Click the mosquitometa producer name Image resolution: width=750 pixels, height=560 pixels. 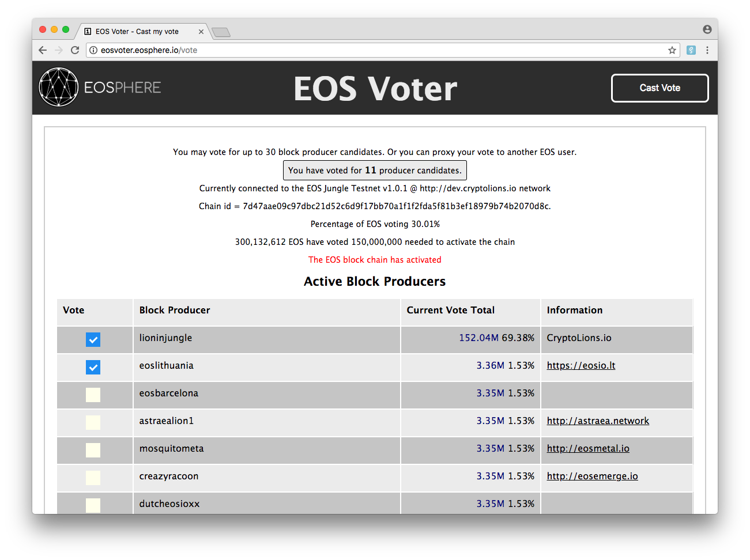pyautogui.click(x=171, y=449)
